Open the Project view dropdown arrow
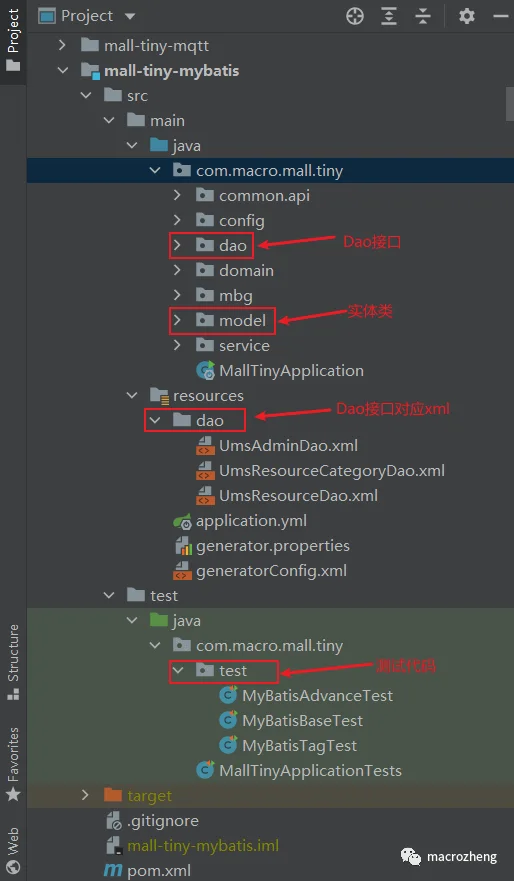Image resolution: width=514 pixels, height=881 pixels. 130,16
